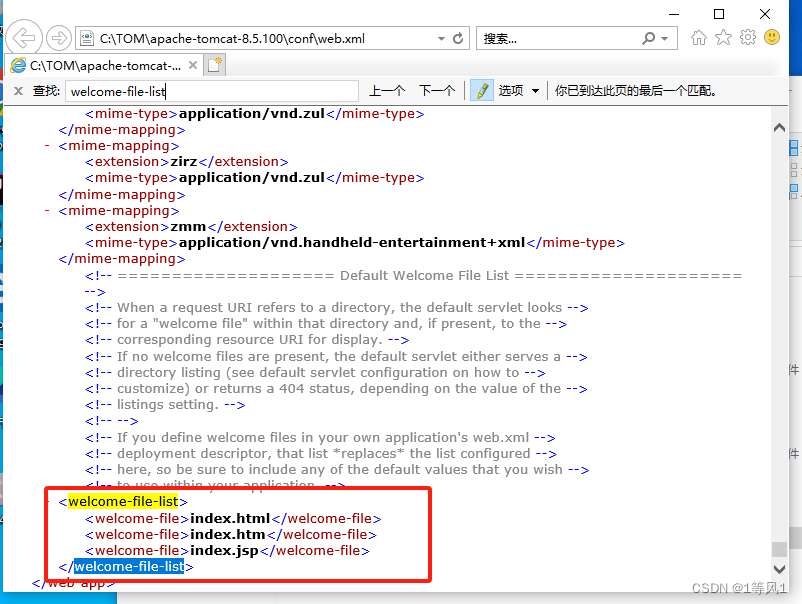Toggle highlight all matches pencil button

tap(482, 91)
